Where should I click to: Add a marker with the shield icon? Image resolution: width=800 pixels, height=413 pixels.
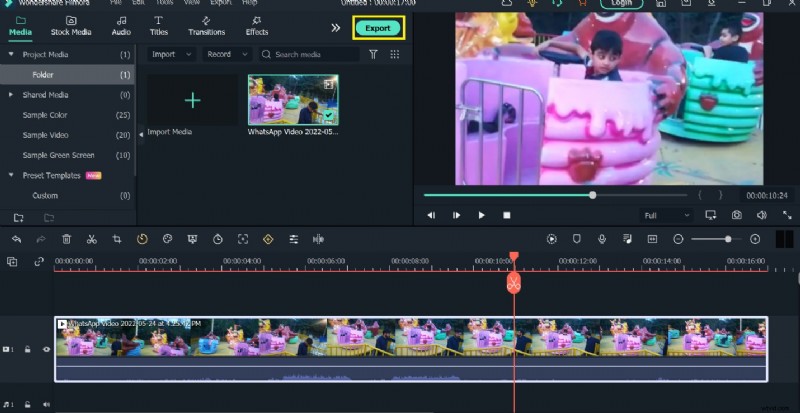point(577,239)
